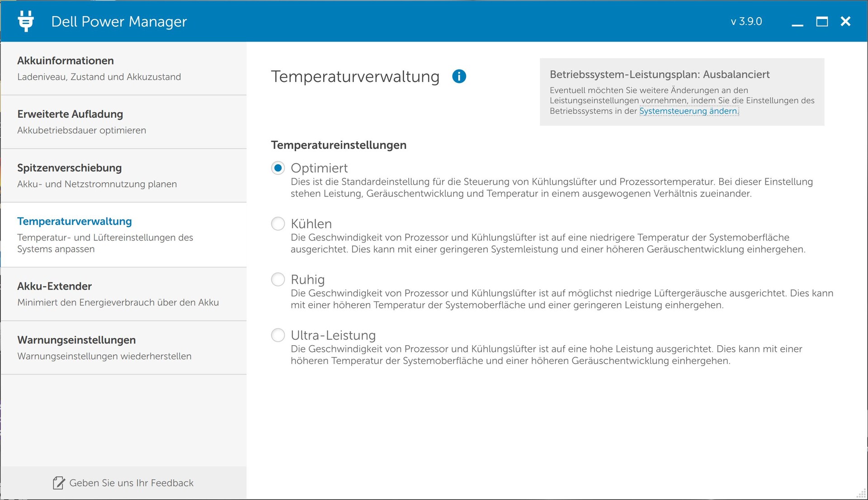
Task: Click the v 3.9.0 version label
Action: tap(746, 22)
